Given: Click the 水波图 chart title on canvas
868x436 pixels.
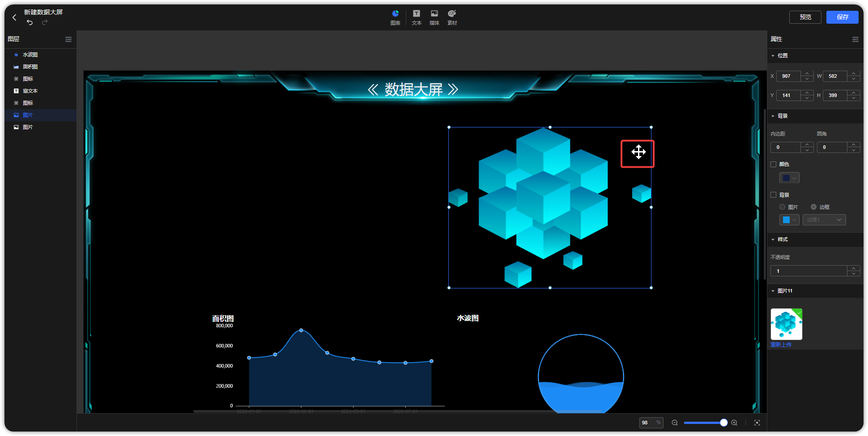Looking at the screenshot, I should [x=468, y=318].
